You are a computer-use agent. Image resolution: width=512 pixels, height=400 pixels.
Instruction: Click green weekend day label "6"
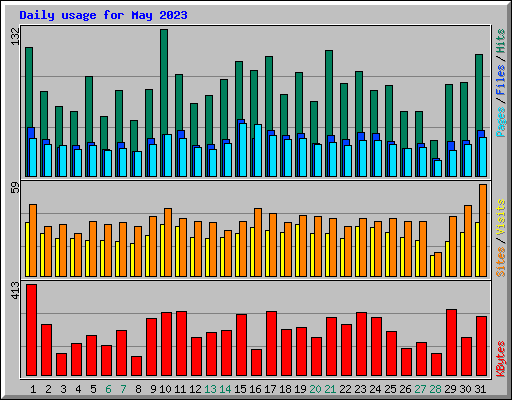tap(108, 389)
